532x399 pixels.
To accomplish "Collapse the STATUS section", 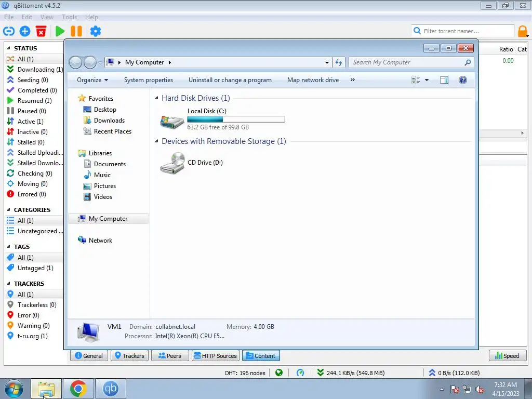I will [8, 48].
